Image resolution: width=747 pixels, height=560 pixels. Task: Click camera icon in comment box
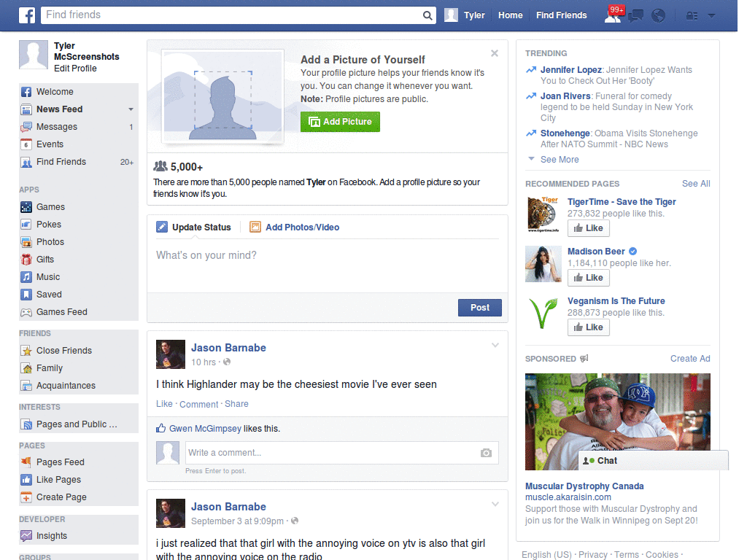[x=486, y=453]
